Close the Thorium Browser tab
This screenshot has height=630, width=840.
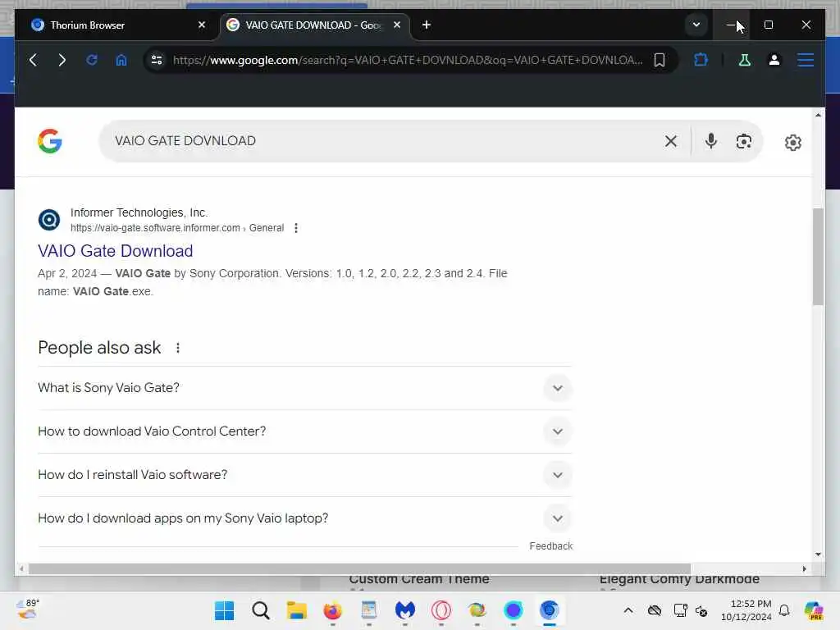[202, 25]
